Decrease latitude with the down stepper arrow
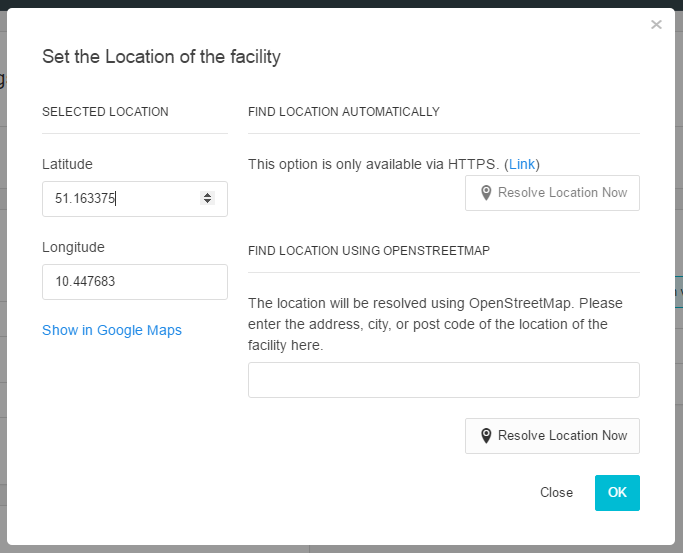The height and width of the screenshot is (553, 683). [208, 202]
